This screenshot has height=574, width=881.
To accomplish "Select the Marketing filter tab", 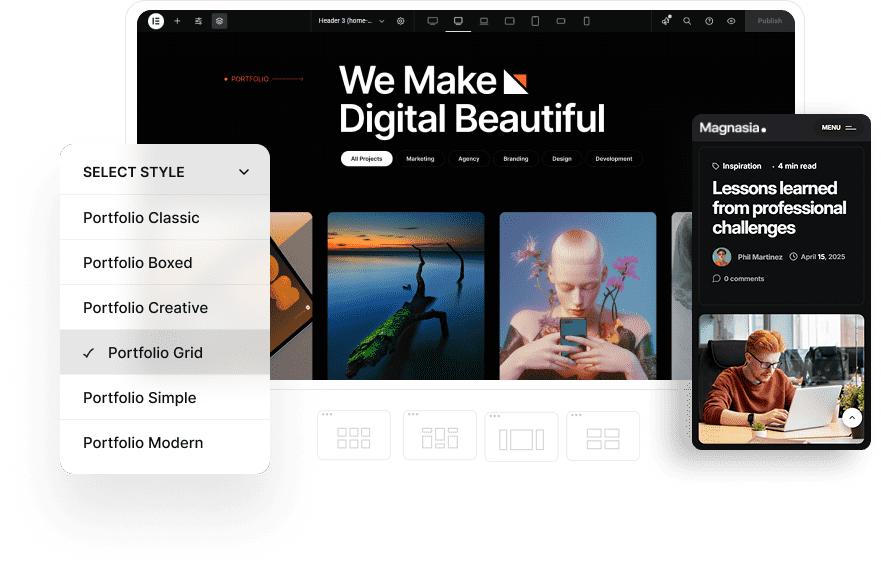I will (x=420, y=159).
